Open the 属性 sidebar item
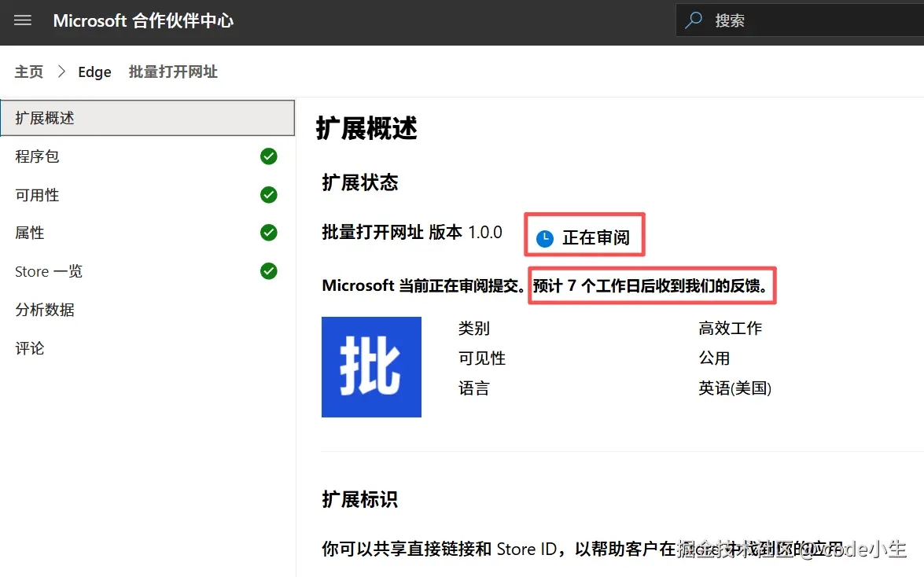 click(x=147, y=233)
